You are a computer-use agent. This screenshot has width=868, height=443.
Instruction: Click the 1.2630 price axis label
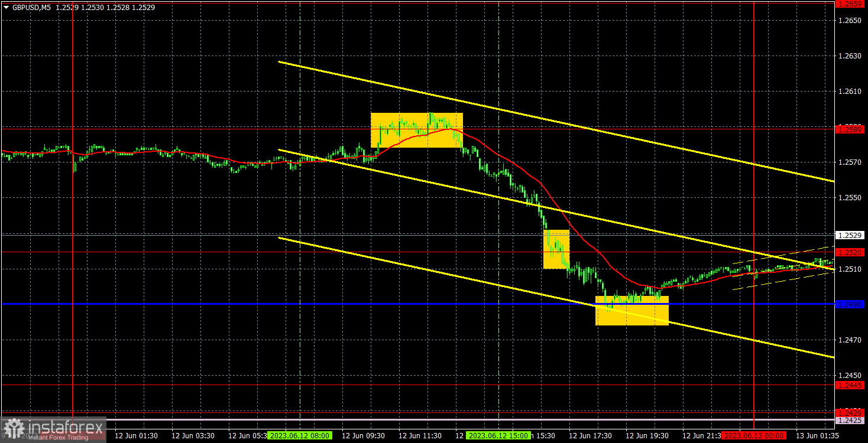coord(849,56)
